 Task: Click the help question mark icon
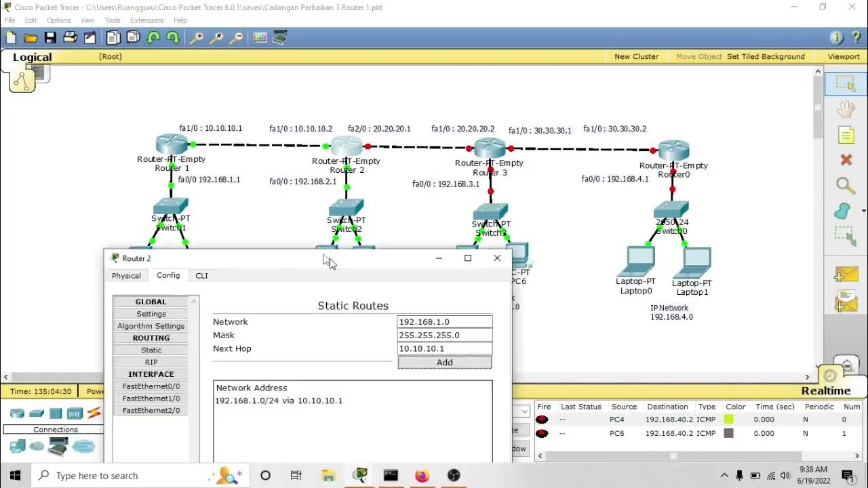point(855,38)
